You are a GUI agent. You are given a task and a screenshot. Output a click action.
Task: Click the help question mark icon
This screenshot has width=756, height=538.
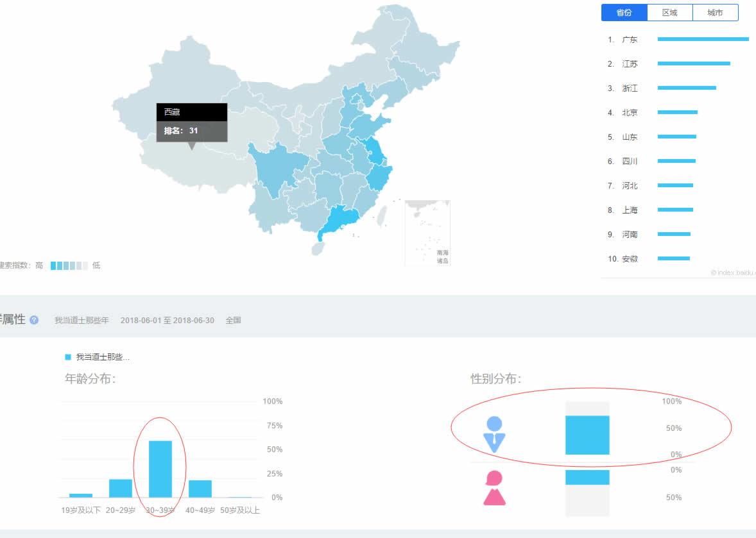click(34, 320)
